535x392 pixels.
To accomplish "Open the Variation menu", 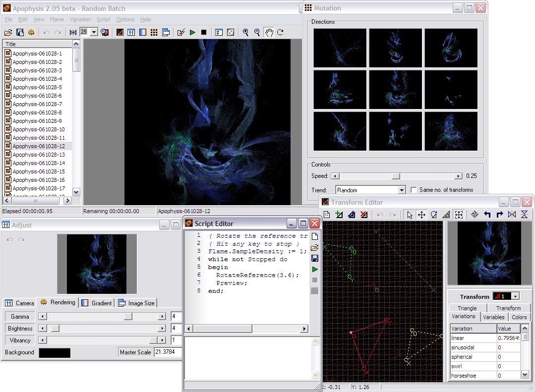I will click(x=80, y=19).
